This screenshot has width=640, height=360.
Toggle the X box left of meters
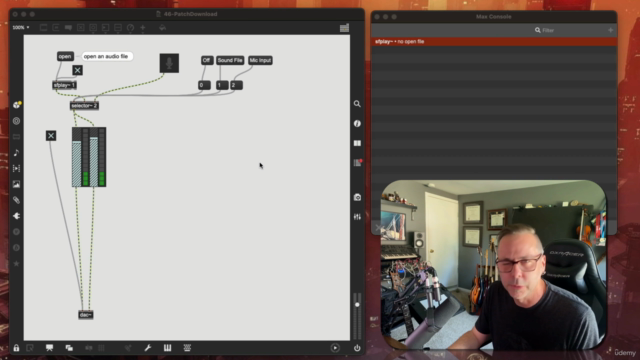(x=51, y=136)
